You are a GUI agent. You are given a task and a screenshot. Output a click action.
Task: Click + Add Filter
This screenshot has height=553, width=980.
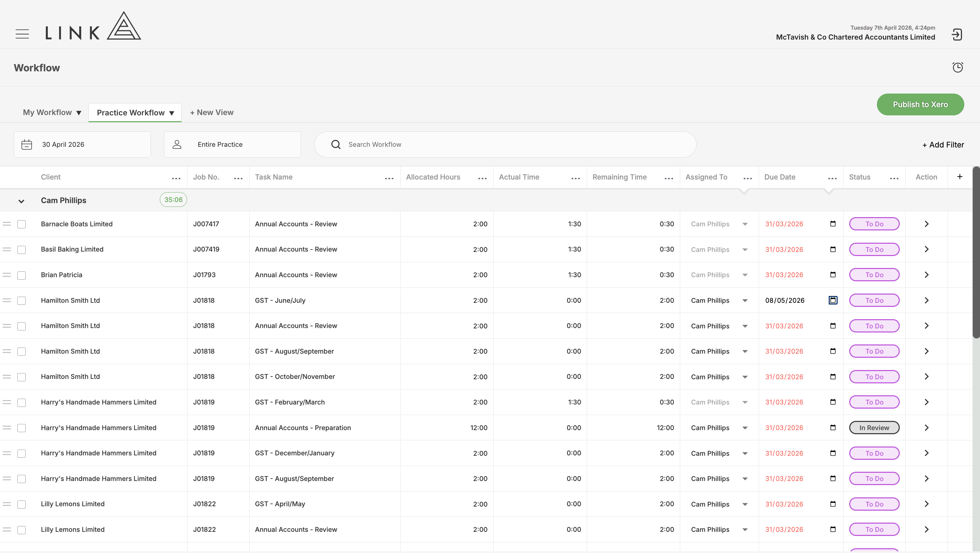[x=943, y=145]
